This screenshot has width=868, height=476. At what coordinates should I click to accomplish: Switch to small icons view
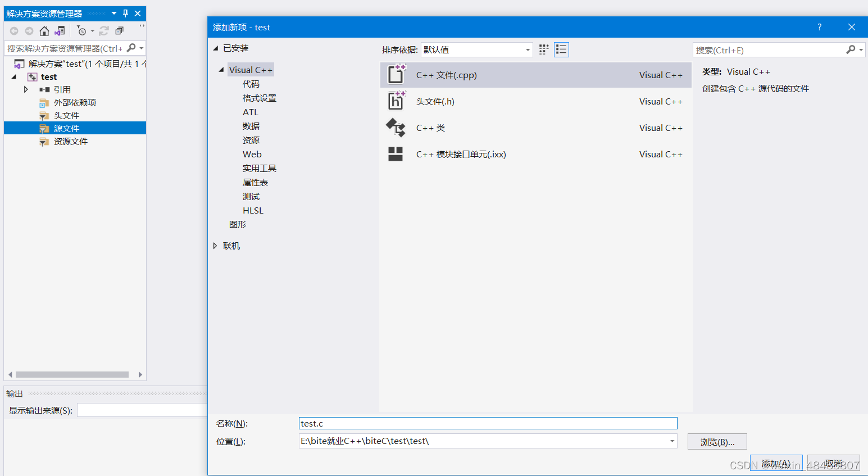(x=543, y=49)
